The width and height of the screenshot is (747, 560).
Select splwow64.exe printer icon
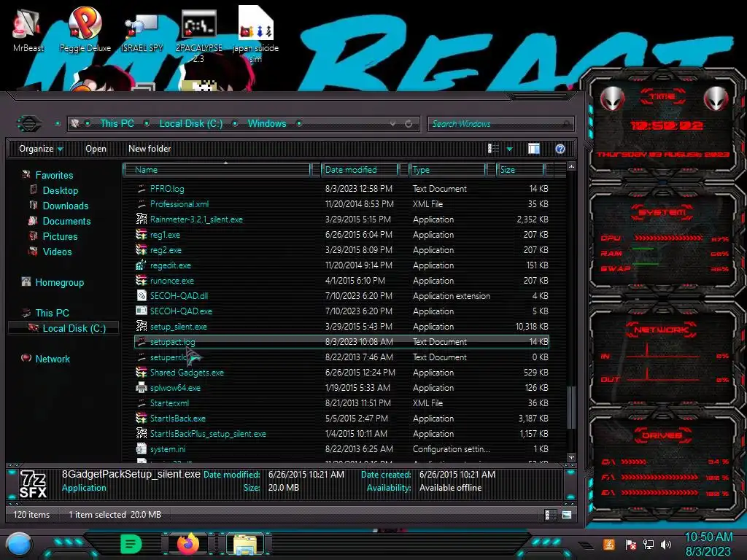coord(141,387)
